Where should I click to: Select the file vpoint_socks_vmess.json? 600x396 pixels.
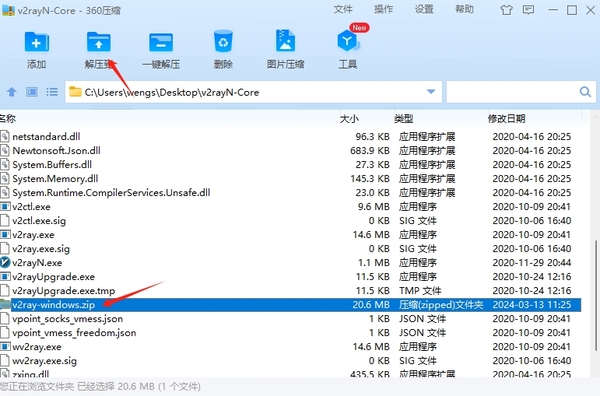point(68,319)
